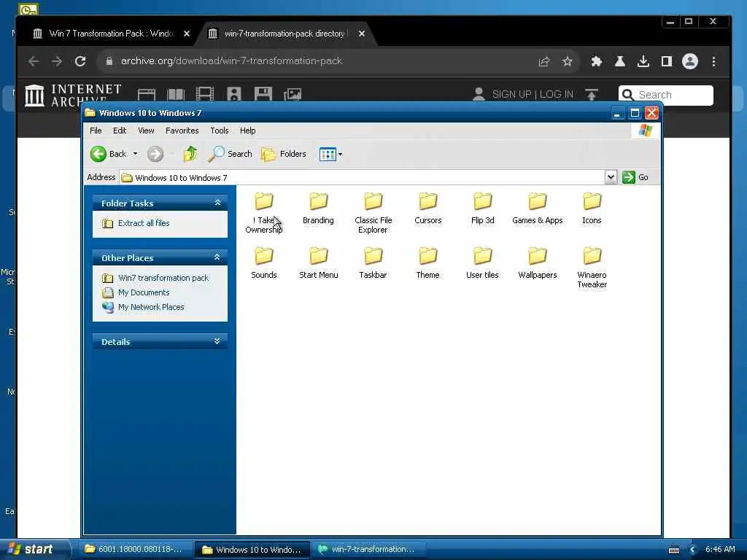The height and width of the screenshot is (560, 747).
Task: Go to Win7 transformation pack link
Action: click(163, 278)
